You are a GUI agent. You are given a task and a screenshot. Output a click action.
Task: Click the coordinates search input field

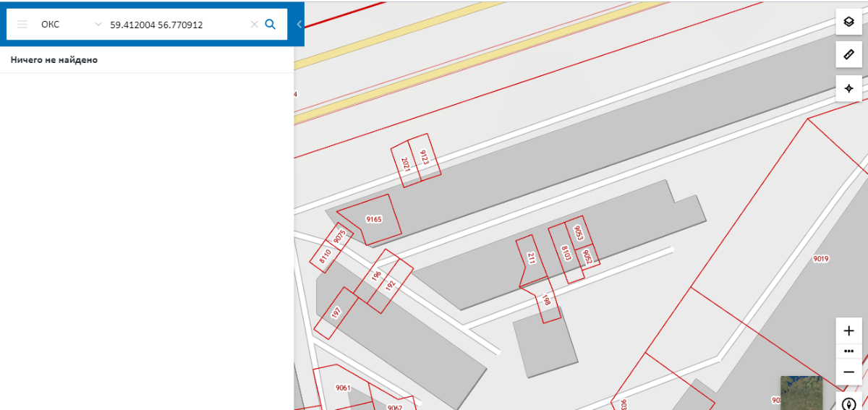click(x=177, y=24)
